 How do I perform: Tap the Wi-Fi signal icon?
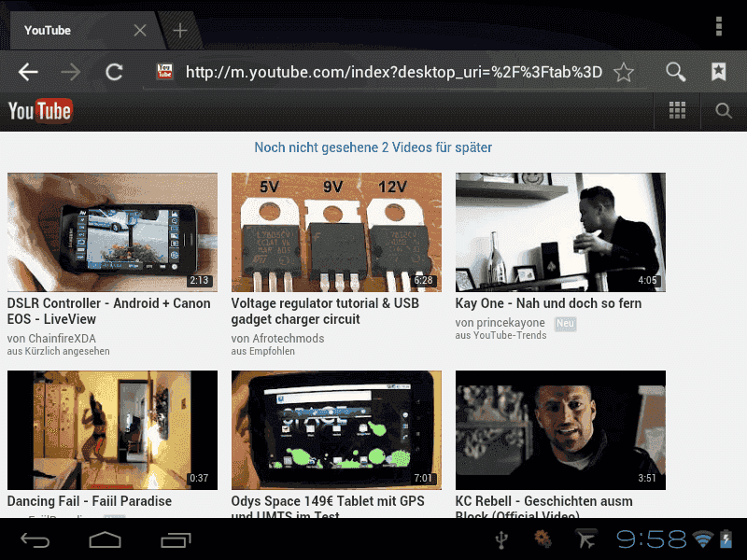(703, 539)
